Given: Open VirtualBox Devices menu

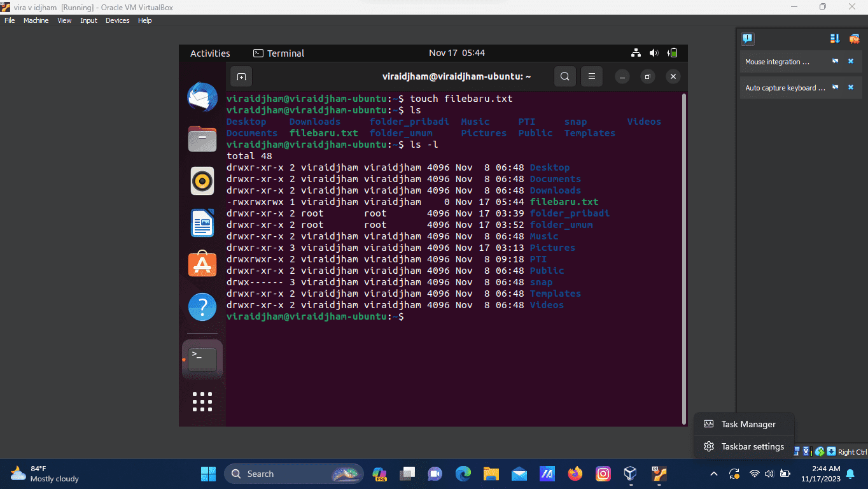Looking at the screenshot, I should point(117,20).
